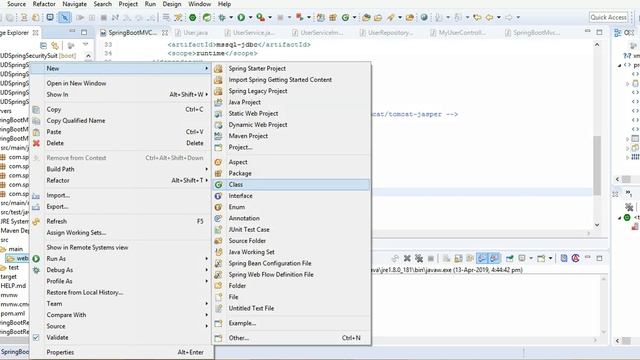Click the Example... icon
Viewport: 640px width, 360px height.
[218, 323]
